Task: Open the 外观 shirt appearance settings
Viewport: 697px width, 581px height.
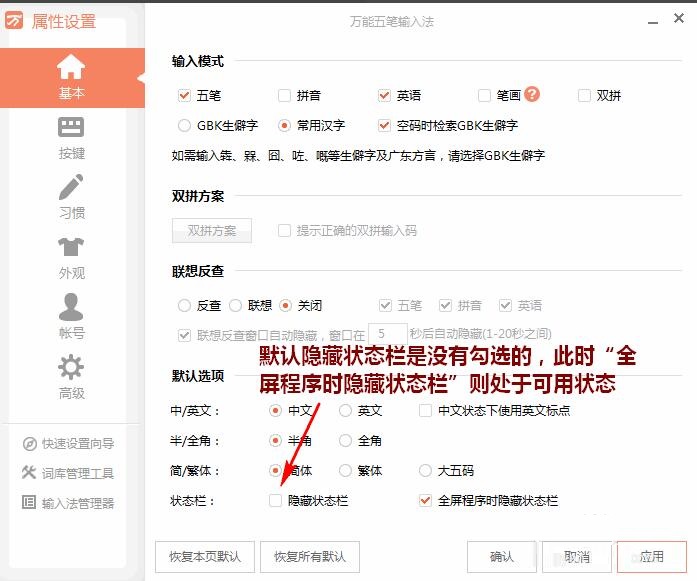Action: (71, 258)
